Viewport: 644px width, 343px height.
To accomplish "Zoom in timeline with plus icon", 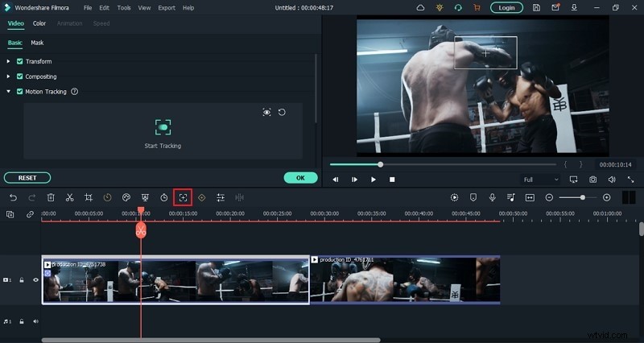I will point(607,197).
